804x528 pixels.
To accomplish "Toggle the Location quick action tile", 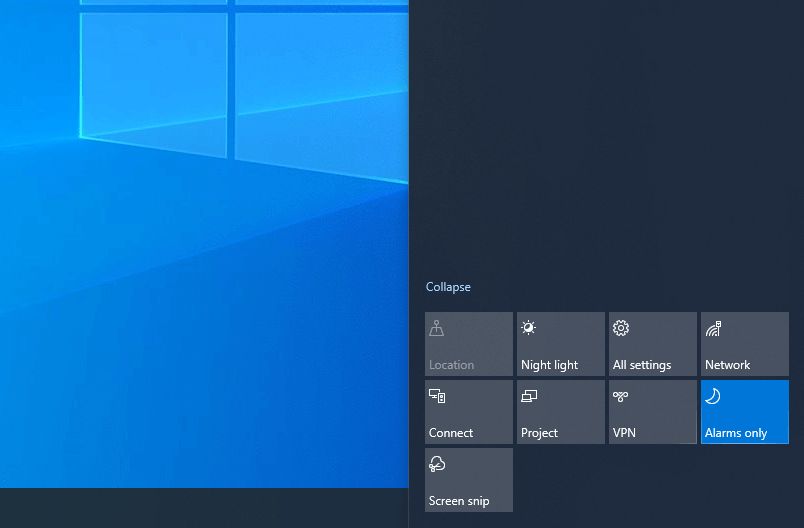I will coord(469,344).
